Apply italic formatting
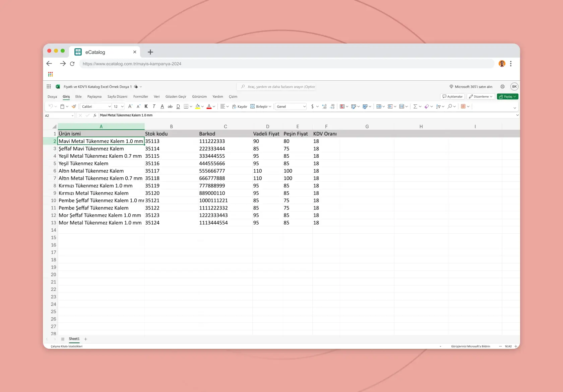563x392 pixels. click(154, 106)
